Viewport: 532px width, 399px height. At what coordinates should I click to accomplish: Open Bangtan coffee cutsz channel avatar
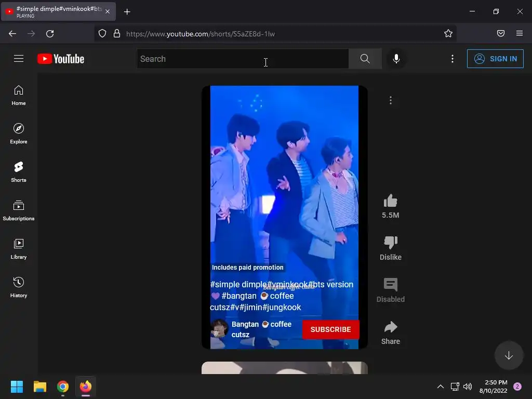tap(219, 328)
